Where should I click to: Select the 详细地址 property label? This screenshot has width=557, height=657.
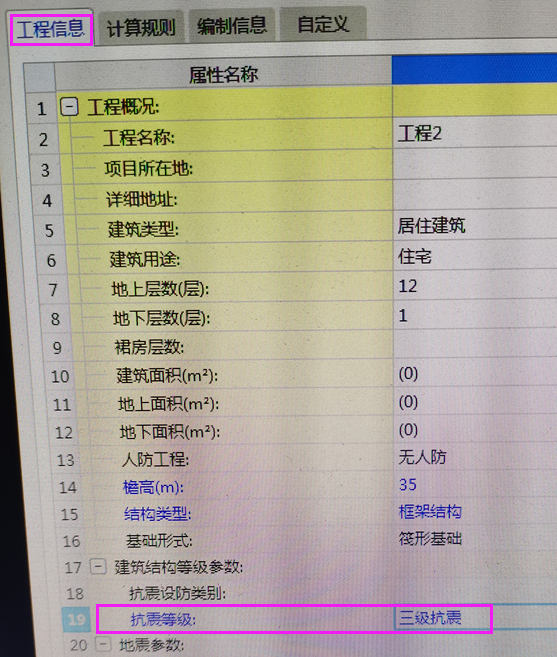[142, 199]
